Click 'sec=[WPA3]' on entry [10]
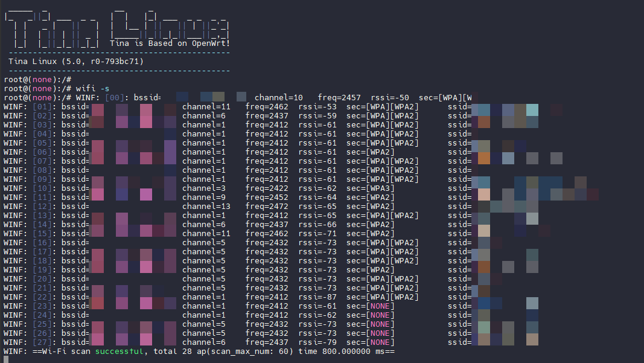This screenshot has height=363, width=644. coord(370,188)
